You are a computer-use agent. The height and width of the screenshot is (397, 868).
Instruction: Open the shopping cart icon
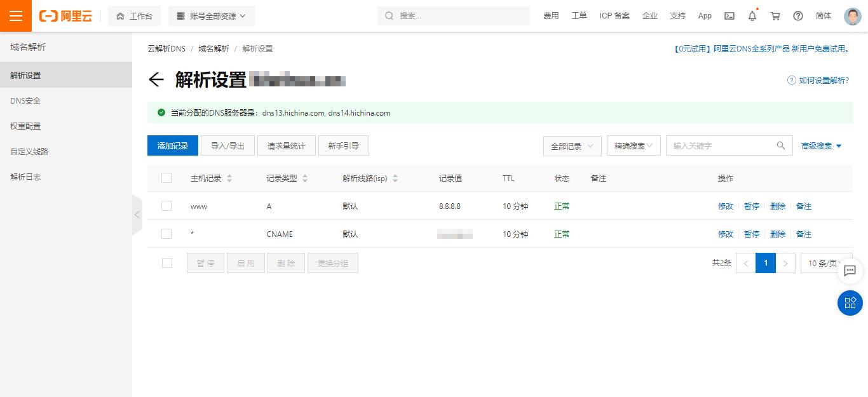[x=775, y=15]
